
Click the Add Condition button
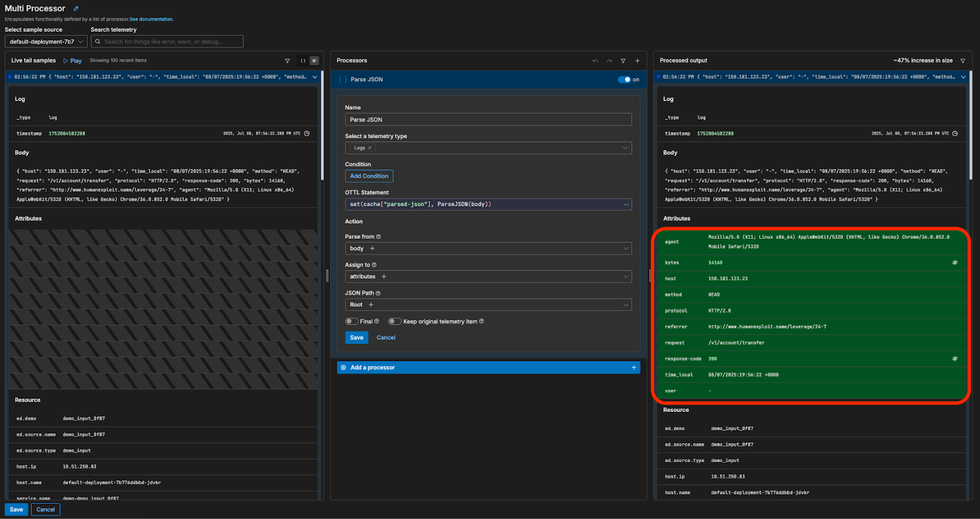[369, 176]
